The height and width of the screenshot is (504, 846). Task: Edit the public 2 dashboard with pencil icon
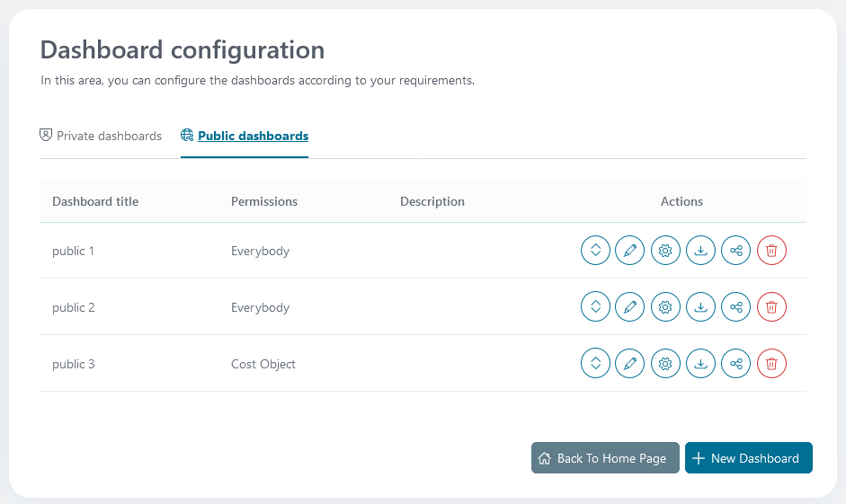(630, 307)
